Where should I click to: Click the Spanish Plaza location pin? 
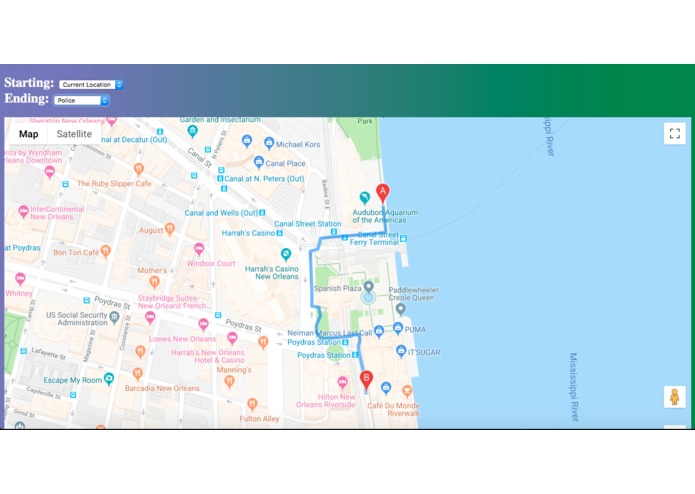[x=368, y=287]
